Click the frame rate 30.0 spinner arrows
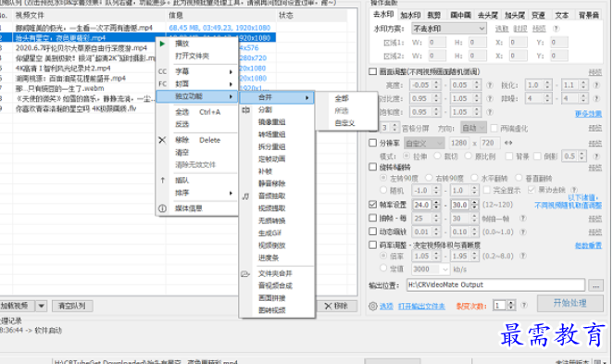The width and height of the screenshot is (613, 364). pos(474,205)
